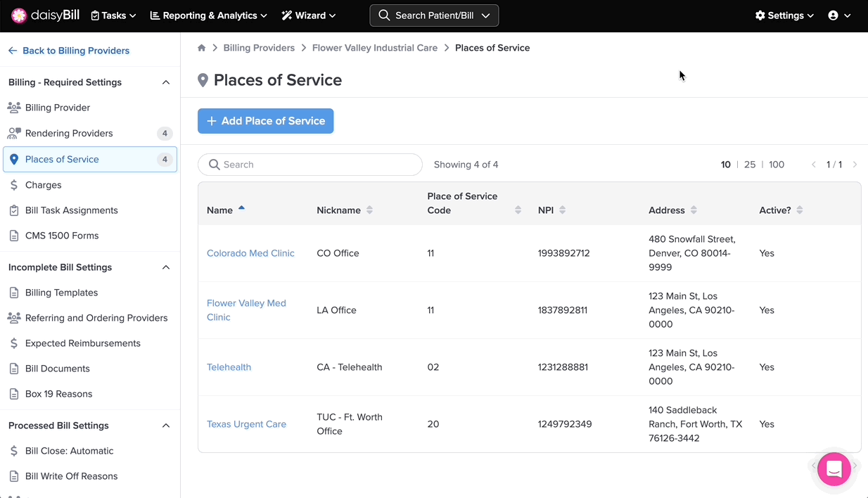Viewport: 868px width, 498px height.
Task: Show 25 rows per page
Action: 750,165
